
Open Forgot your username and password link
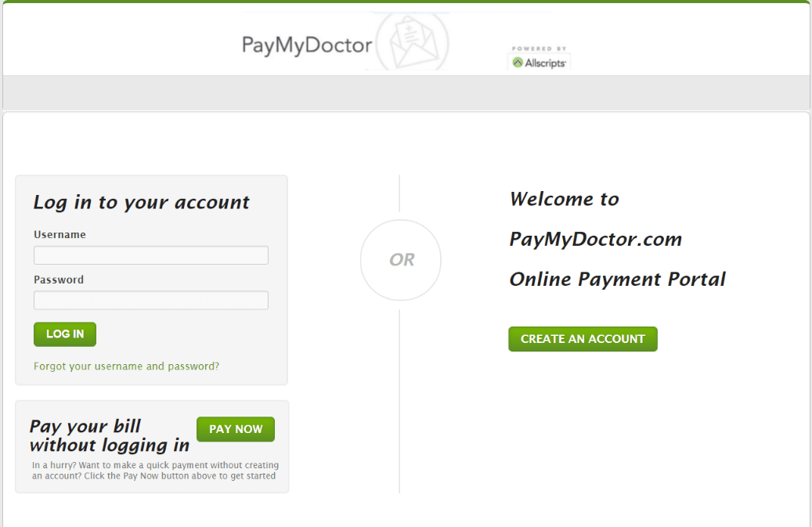126,366
